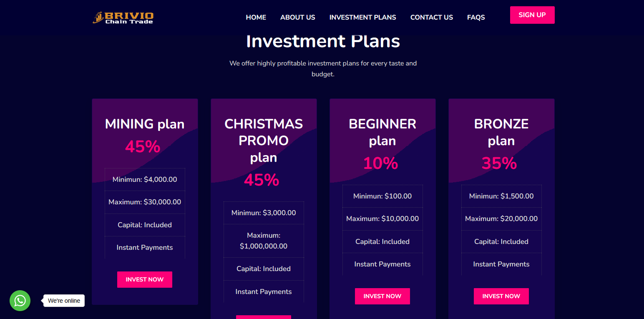Viewport: 644px width, 319px height.
Task: Click the MINING plan heading
Action: coord(145,124)
